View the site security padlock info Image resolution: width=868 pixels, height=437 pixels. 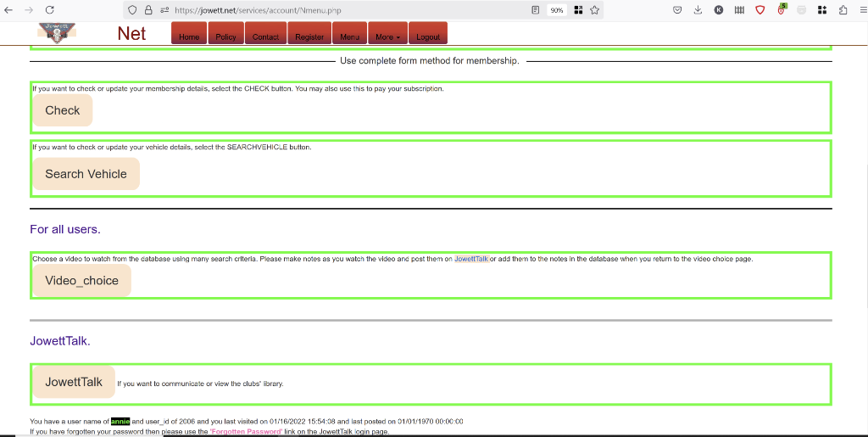click(148, 10)
